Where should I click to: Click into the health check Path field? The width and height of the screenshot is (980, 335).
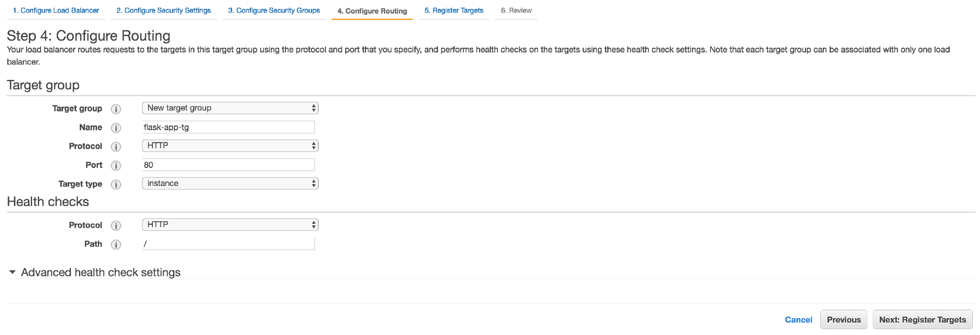coord(228,244)
